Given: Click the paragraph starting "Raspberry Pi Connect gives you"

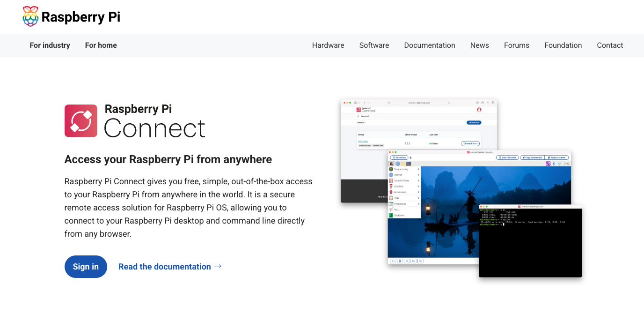Looking at the screenshot, I should pyautogui.click(x=189, y=208).
